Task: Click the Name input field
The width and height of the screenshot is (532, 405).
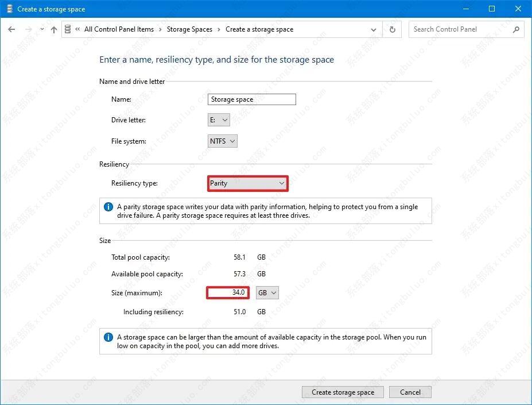Action: click(x=251, y=99)
